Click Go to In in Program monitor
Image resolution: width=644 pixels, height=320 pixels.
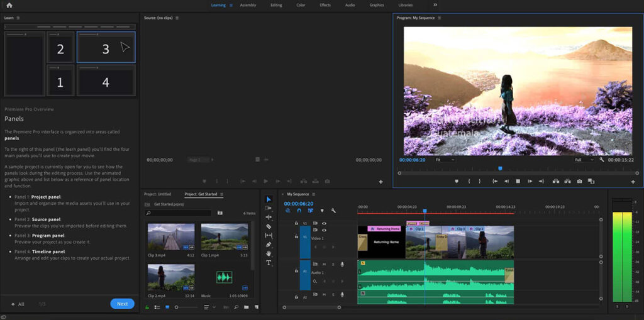pos(495,181)
